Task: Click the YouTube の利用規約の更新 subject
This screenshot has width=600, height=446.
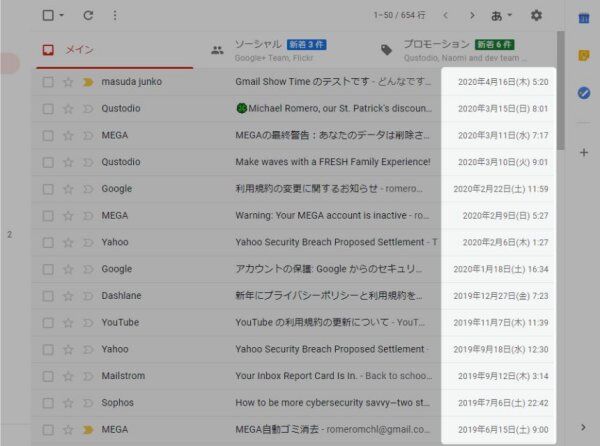Action: coord(312,322)
